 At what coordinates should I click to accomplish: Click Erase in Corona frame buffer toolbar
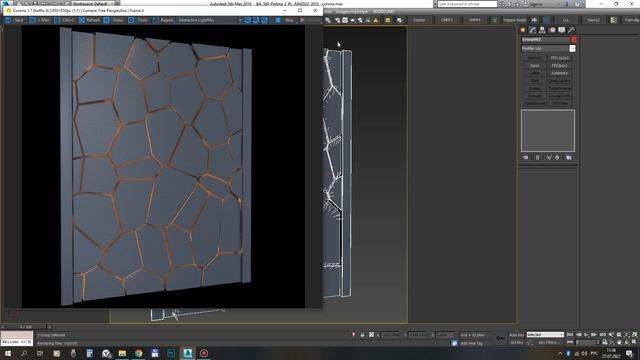(x=113, y=20)
